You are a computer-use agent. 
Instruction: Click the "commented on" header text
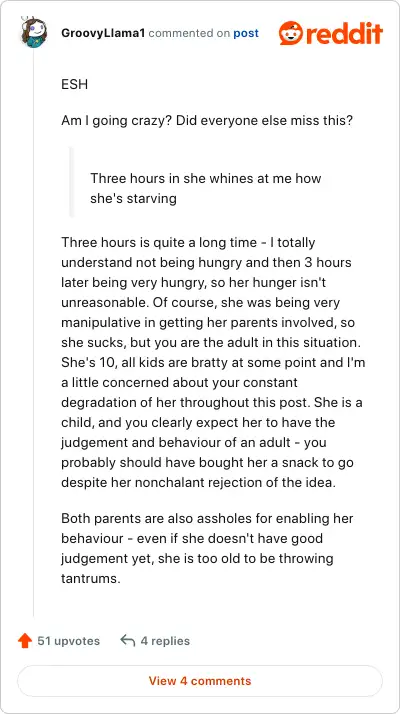(x=189, y=33)
